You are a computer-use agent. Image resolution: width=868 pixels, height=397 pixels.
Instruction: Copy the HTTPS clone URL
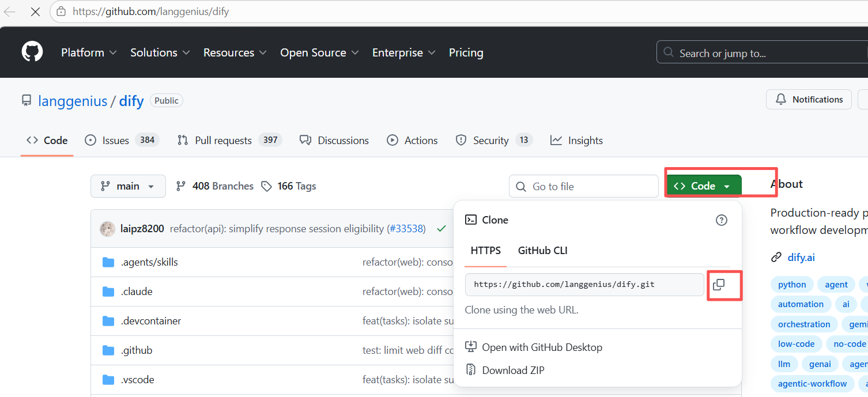[x=719, y=285]
